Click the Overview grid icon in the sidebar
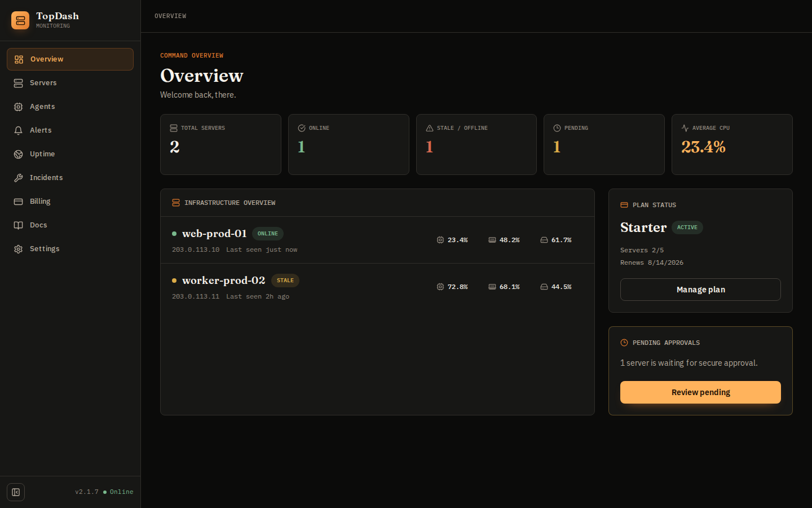The height and width of the screenshot is (508, 812). 19,59
